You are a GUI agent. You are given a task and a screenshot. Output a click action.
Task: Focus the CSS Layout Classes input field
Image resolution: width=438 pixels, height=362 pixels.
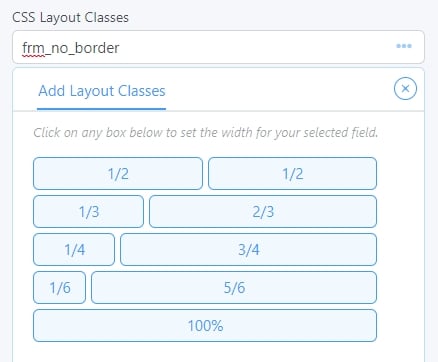218,47
